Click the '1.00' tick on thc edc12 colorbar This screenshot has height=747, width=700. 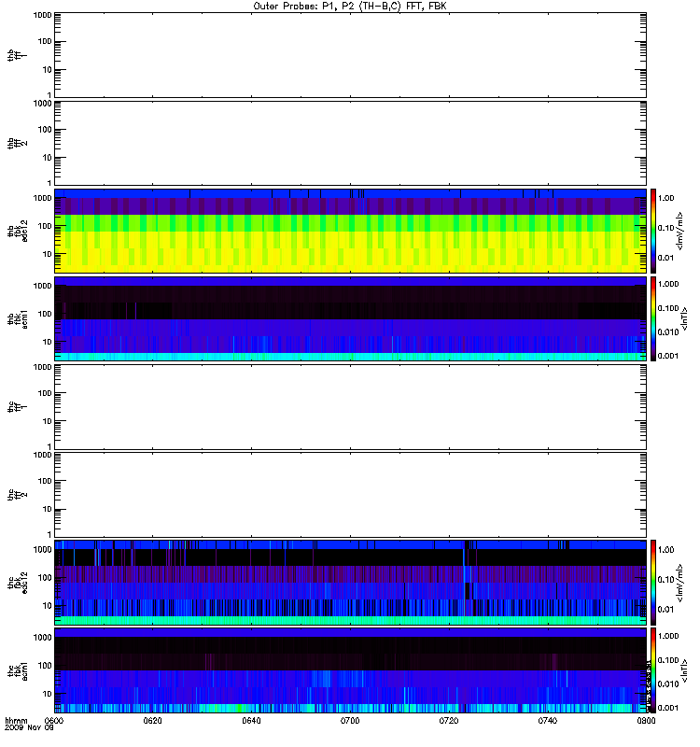[x=665, y=550]
